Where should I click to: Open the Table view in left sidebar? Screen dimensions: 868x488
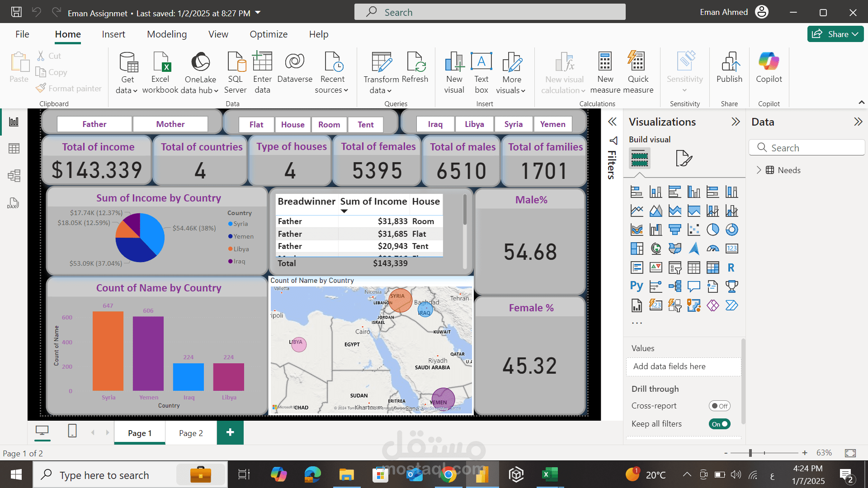pos(14,148)
